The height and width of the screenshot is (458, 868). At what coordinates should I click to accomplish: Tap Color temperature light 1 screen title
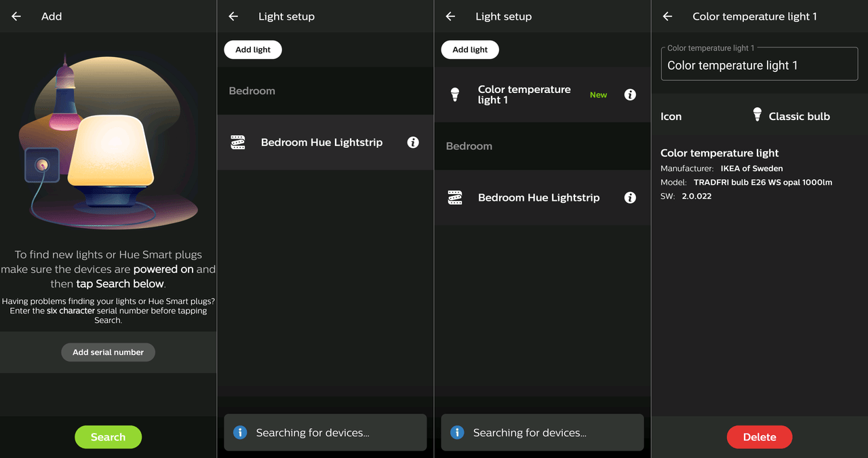coord(755,16)
